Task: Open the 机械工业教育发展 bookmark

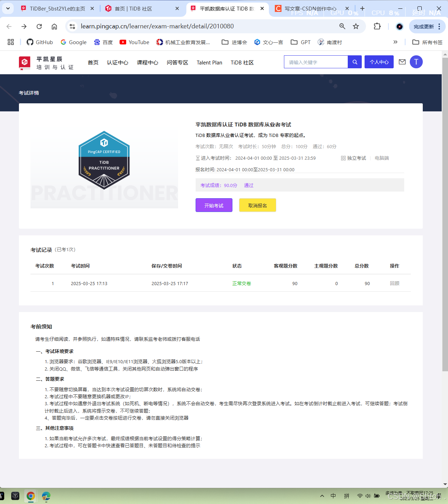Action: click(183, 42)
